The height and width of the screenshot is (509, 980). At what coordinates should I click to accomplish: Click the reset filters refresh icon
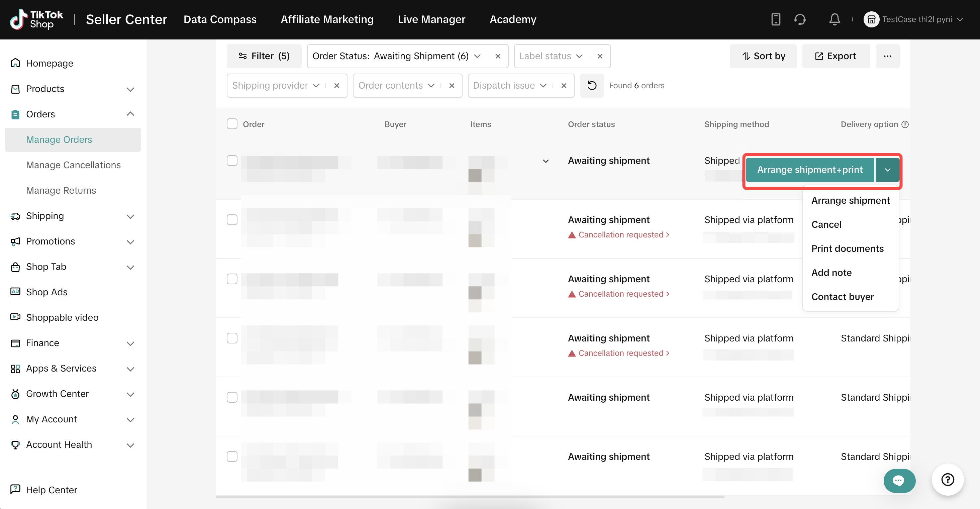[x=592, y=86]
